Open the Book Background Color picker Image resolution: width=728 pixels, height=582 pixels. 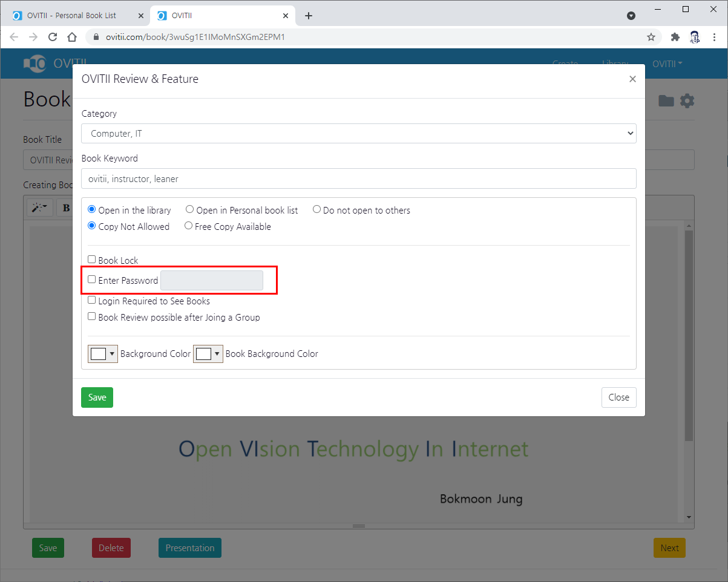point(208,354)
